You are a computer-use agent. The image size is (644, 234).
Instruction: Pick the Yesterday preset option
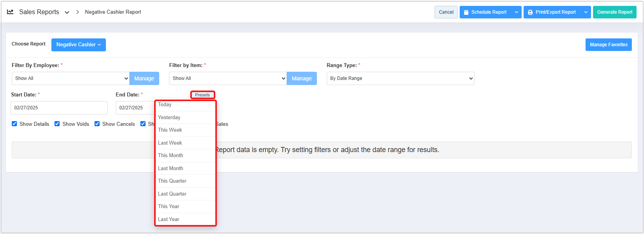pos(169,118)
